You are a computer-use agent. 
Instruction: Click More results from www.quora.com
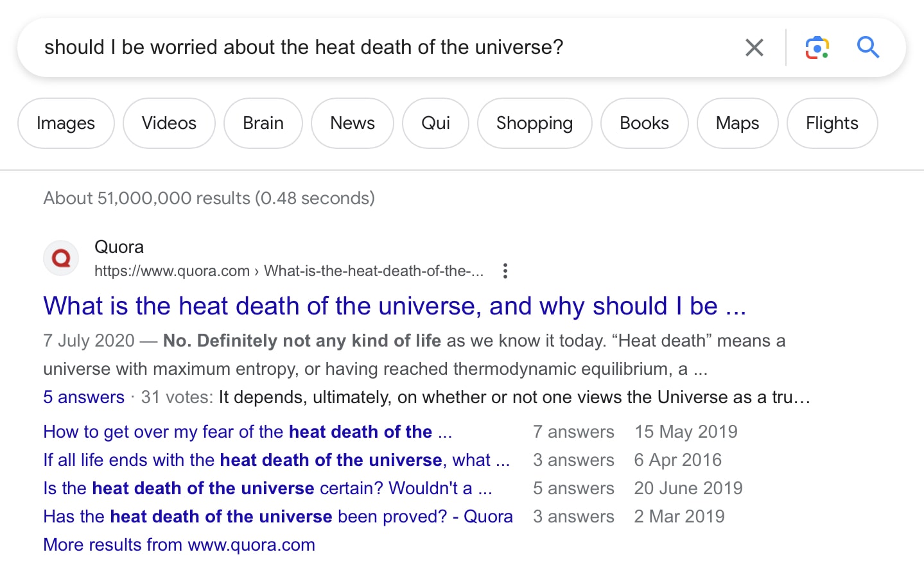point(179,544)
